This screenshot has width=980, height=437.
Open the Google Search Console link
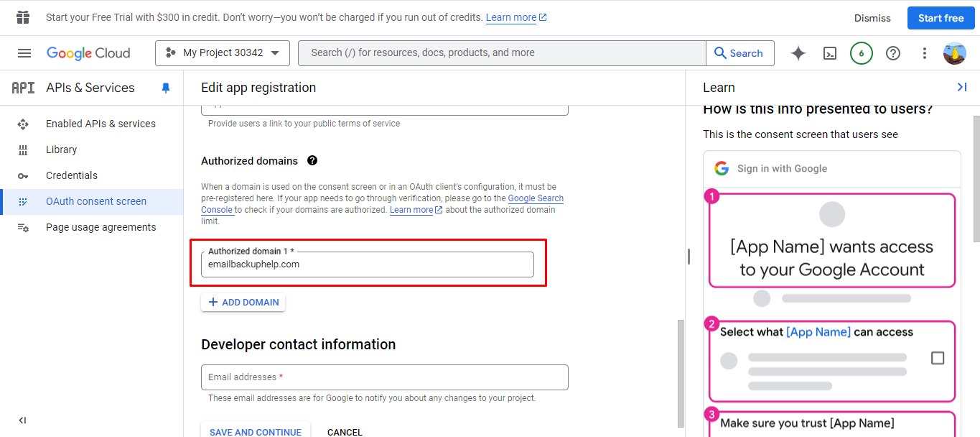coord(536,198)
